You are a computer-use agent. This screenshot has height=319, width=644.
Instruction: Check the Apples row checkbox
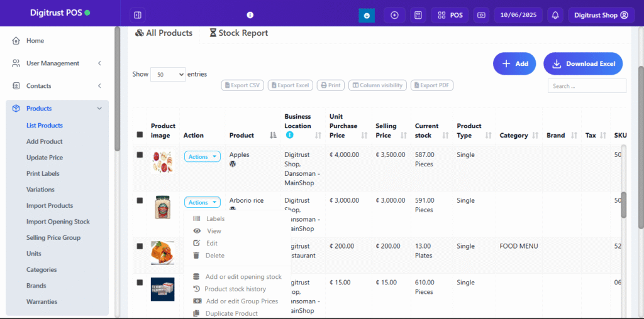(140, 154)
